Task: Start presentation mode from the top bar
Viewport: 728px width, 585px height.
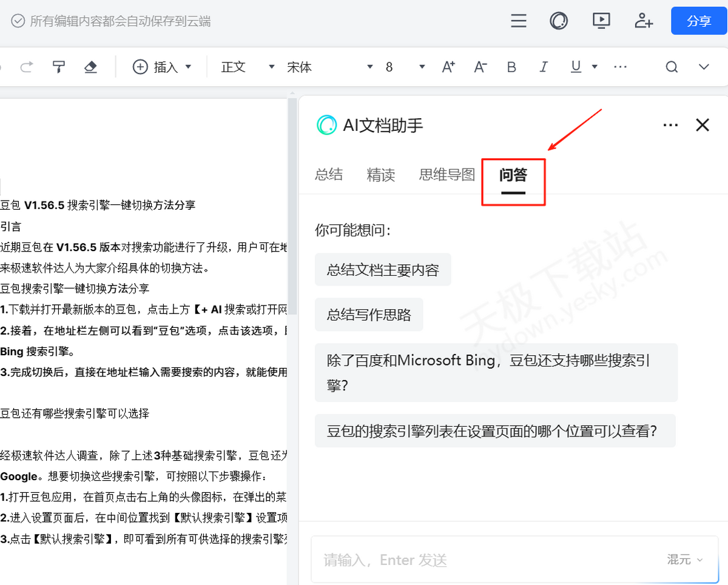Action: (x=601, y=21)
